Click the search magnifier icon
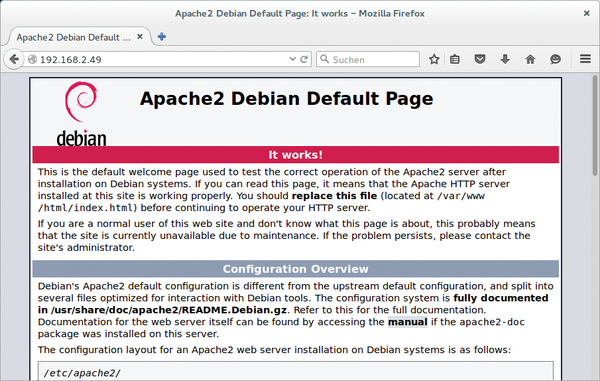The image size is (600, 381). point(324,59)
